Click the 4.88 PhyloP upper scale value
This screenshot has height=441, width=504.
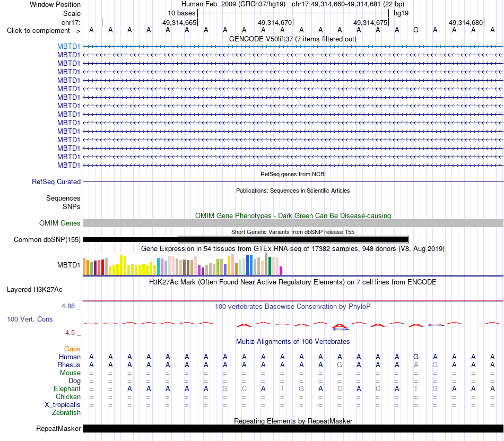pos(68,306)
